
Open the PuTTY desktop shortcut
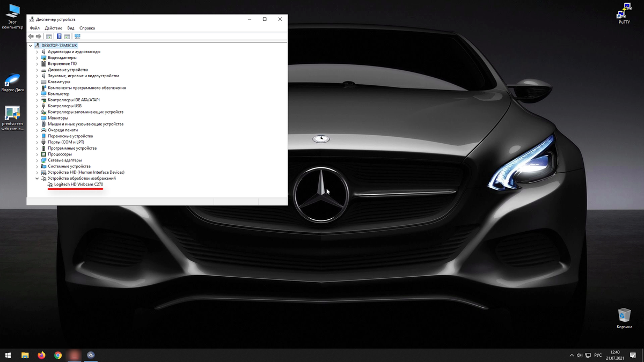click(624, 13)
